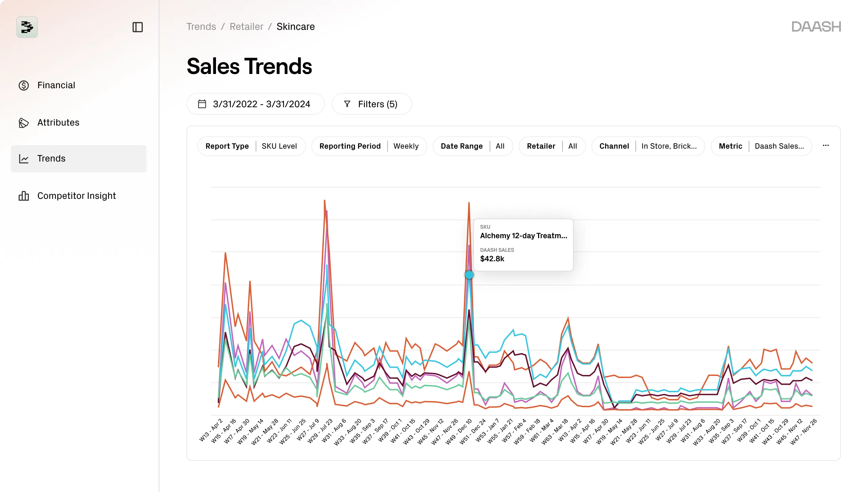Screen dimensions: 868x492
Task: Click the Financial dollar icon
Action: pos(24,85)
